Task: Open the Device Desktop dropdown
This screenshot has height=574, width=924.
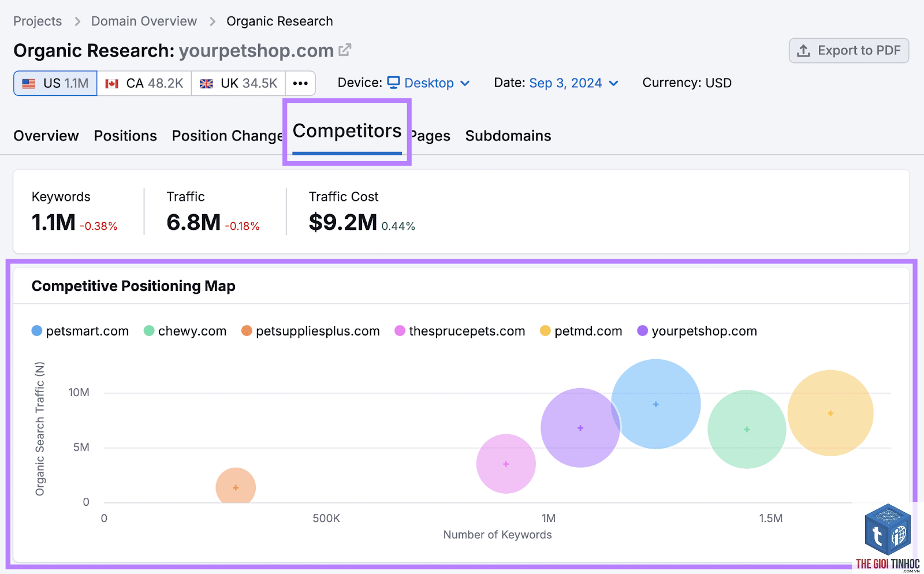Action: pyautogui.click(x=429, y=83)
